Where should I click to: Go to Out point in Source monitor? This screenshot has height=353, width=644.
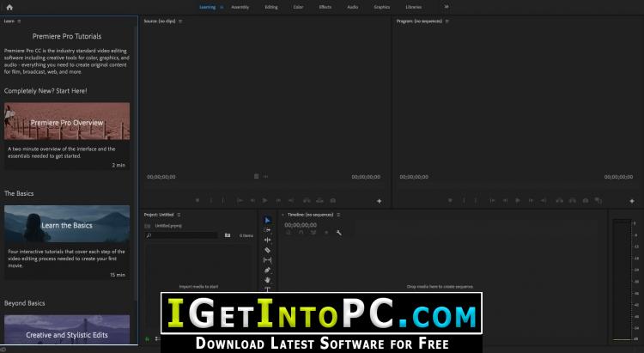pos(291,200)
